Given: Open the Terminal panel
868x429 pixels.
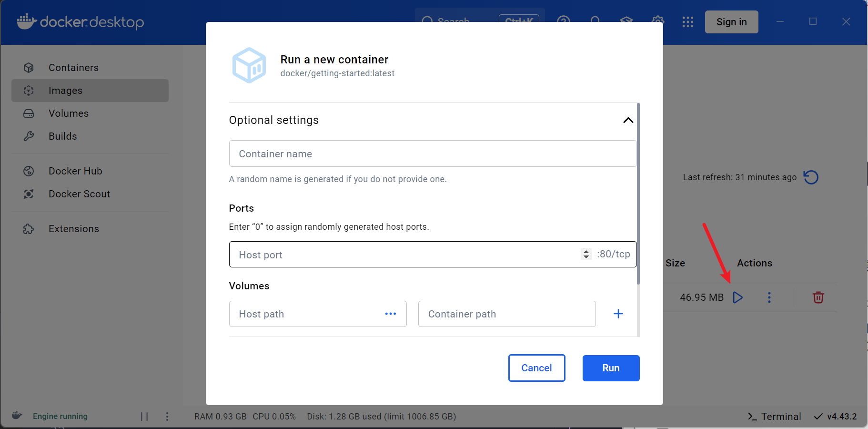Looking at the screenshot, I should [x=774, y=416].
